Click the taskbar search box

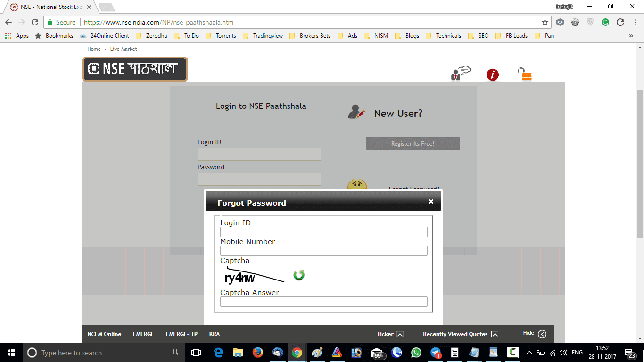pyautogui.click(x=104, y=353)
